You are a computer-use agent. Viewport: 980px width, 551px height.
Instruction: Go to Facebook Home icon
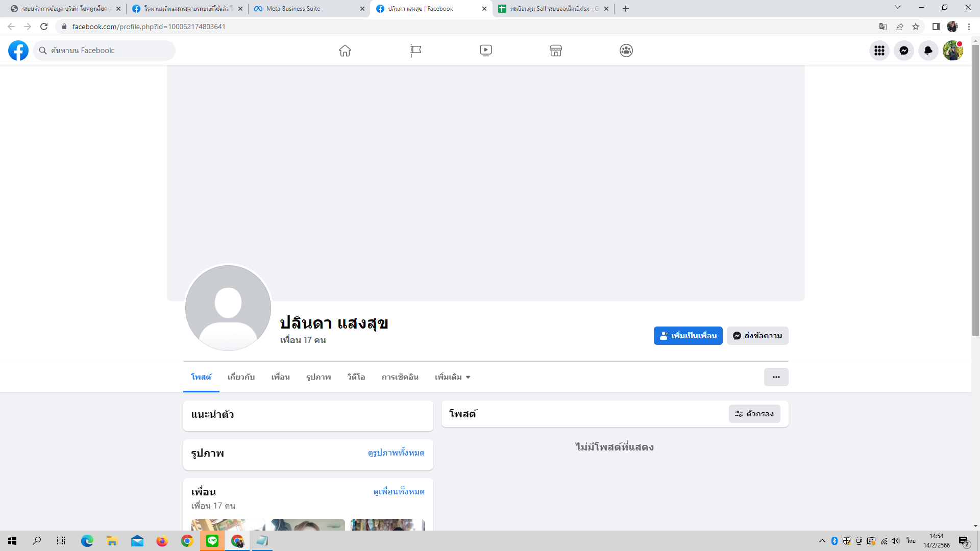345,51
